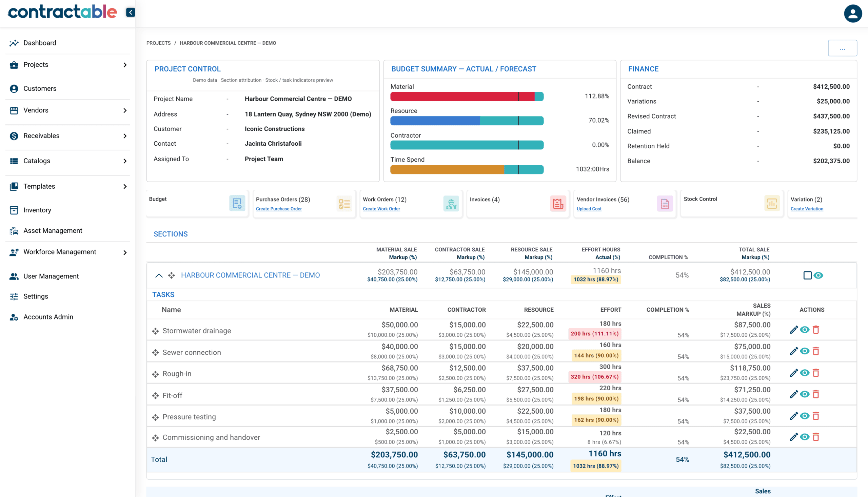Click the Budget card icon
Viewport: 868px width, 497px height.
237,204
